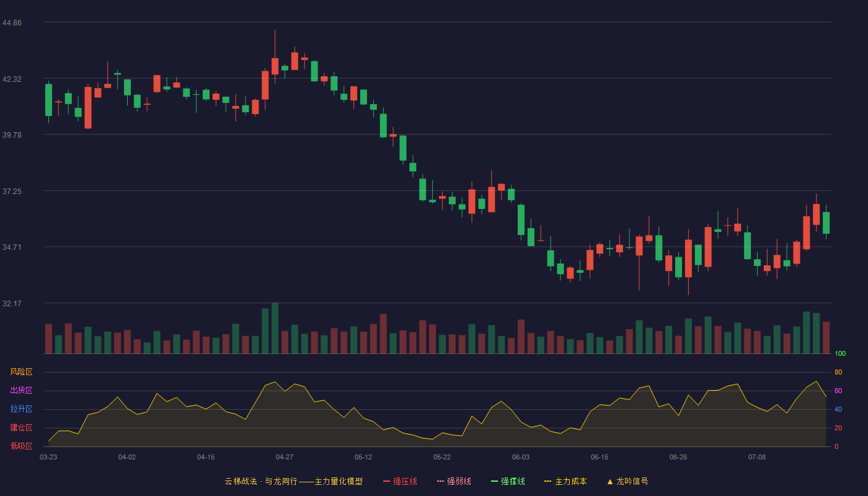Click the 44.86 price axis label
868x496 pixels.
tap(12, 23)
